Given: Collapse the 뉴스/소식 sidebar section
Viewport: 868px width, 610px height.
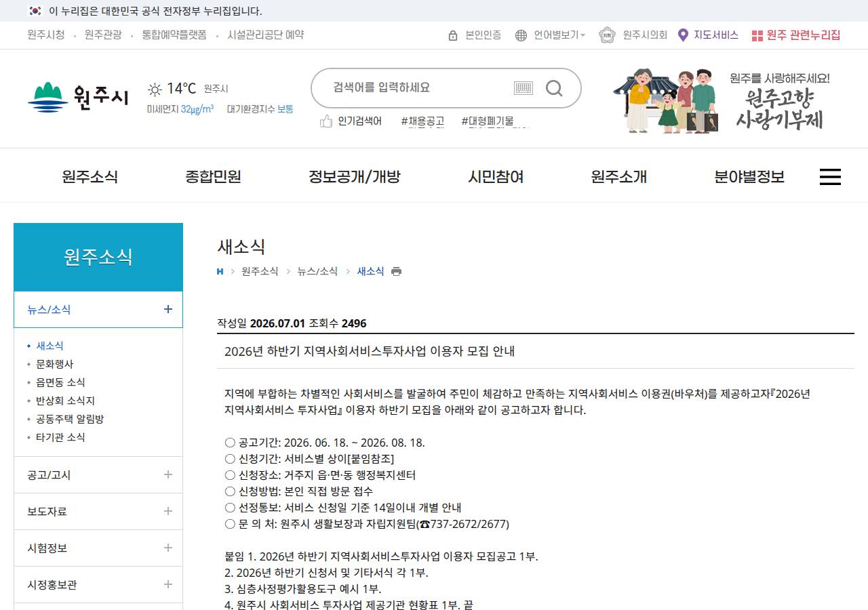Looking at the screenshot, I should pos(168,309).
